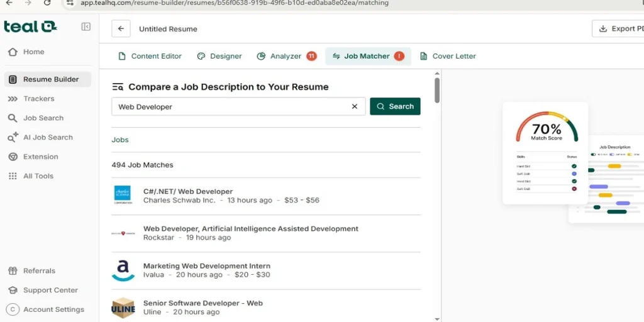The height and width of the screenshot is (322, 644).
Task: Select the Job Matcher tab
Action: 368,56
